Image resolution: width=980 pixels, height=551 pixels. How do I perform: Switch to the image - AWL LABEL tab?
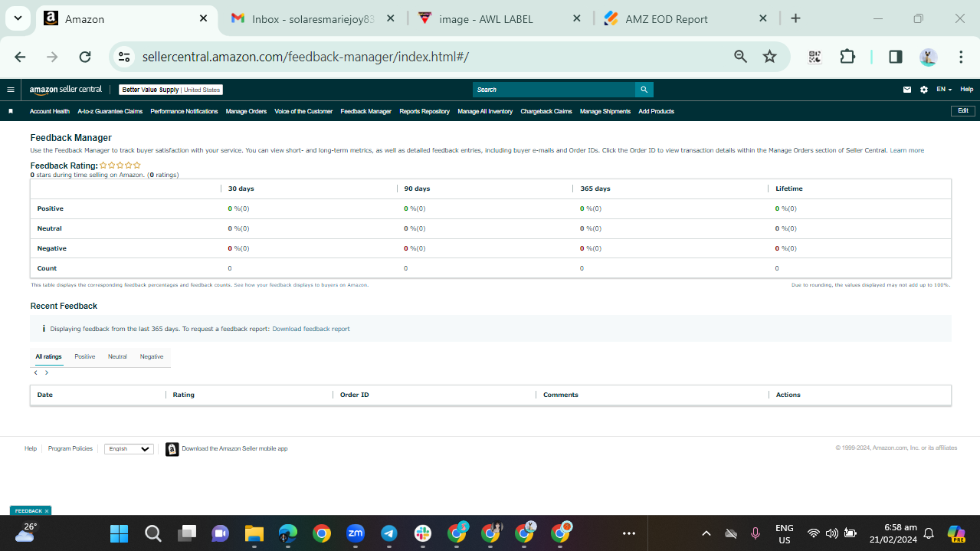tap(500, 18)
